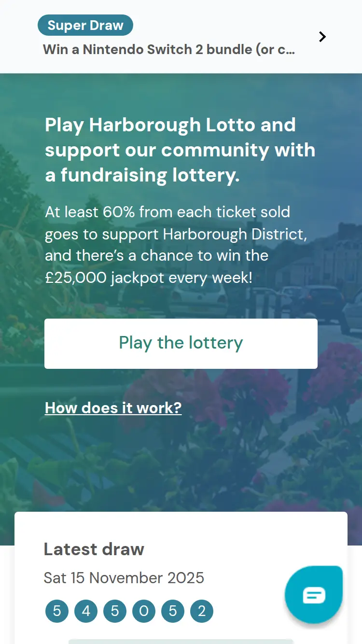The width and height of the screenshot is (362, 644).
Task: Select the fifth ball showing 5
Action: click(x=172, y=611)
